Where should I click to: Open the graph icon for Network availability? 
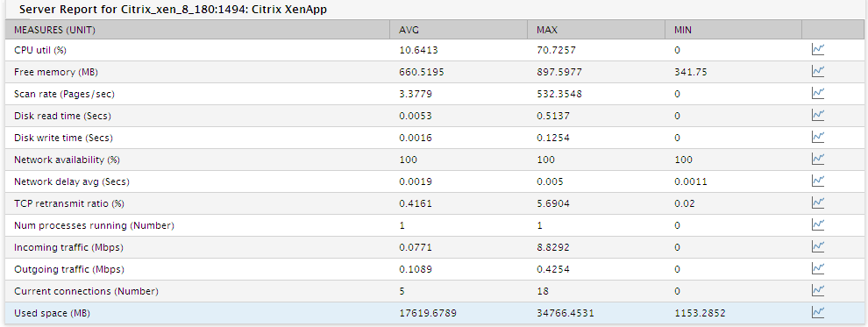click(x=818, y=160)
